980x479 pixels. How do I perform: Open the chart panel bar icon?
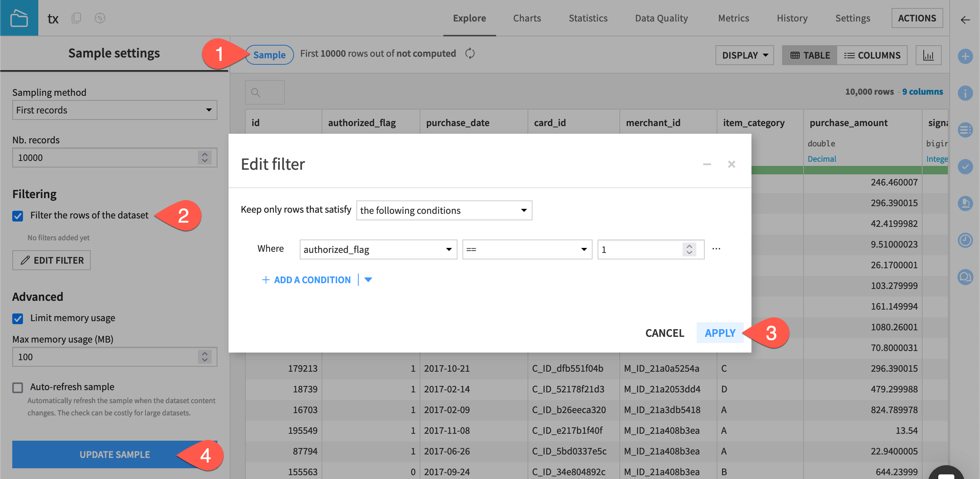coord(929,55)
